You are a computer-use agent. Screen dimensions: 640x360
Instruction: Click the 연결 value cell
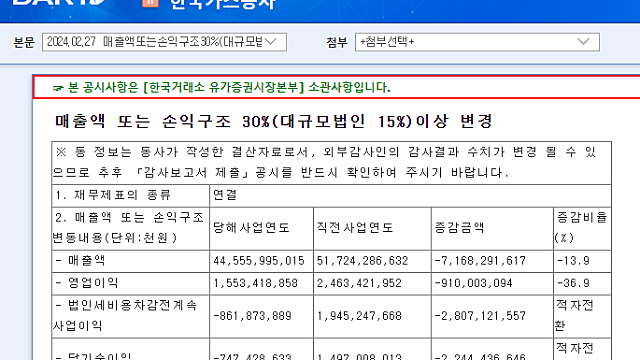coord(410,196)
